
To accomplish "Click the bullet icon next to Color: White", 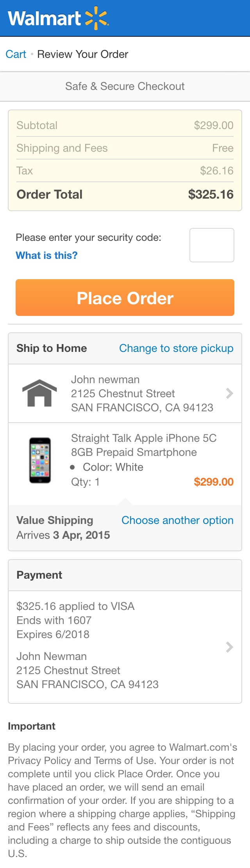I will 73,467.
